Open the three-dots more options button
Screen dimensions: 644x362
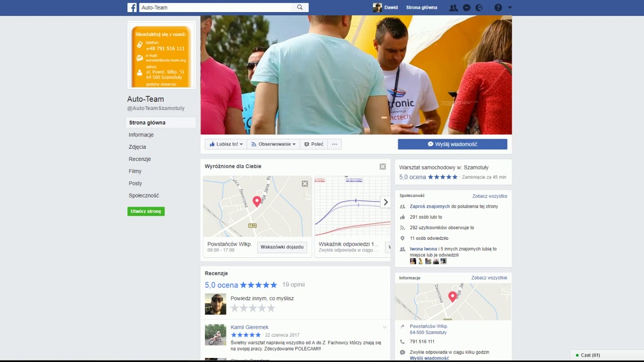(x=335, y=144)
